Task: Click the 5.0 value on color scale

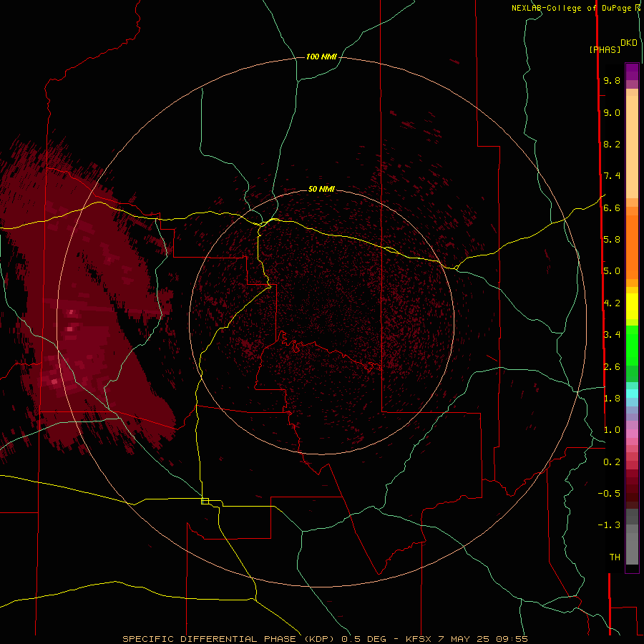Action: [x=612, y=271]
